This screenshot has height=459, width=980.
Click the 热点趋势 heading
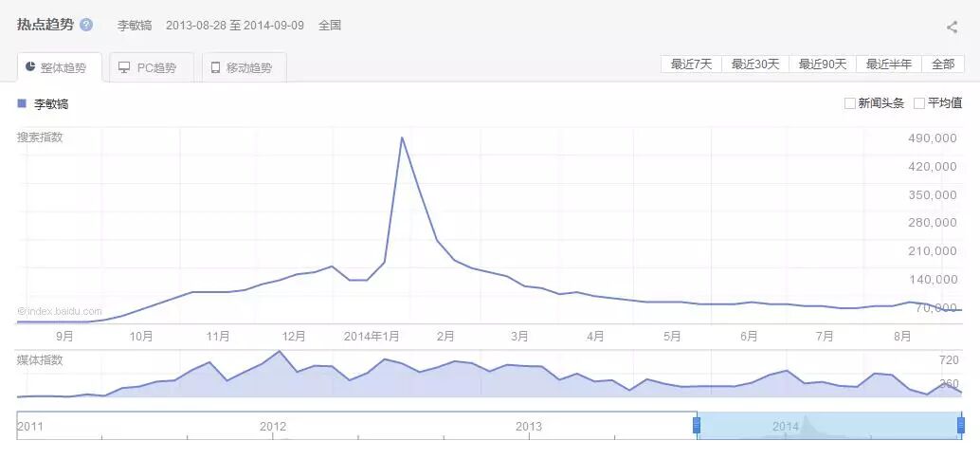(45, 25)
